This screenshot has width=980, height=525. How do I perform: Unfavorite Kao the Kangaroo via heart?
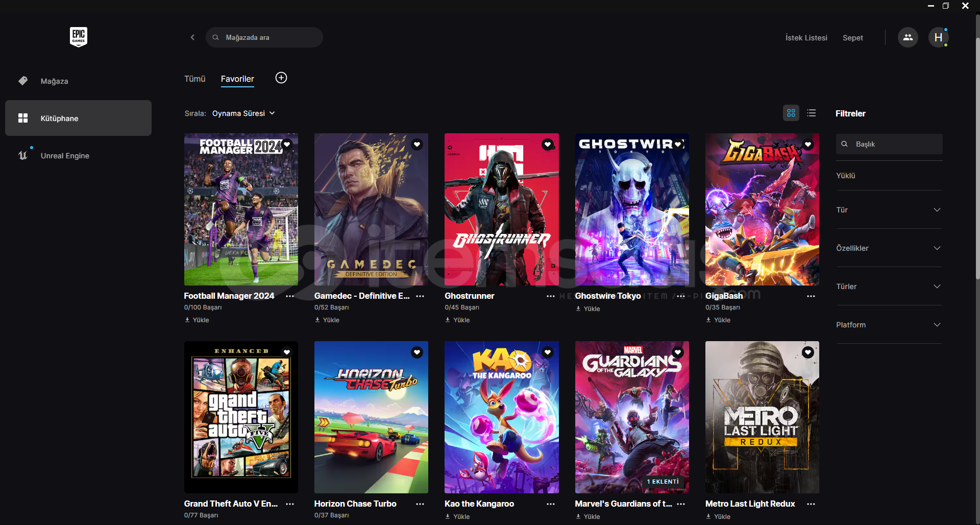click(x=548, y=352)
